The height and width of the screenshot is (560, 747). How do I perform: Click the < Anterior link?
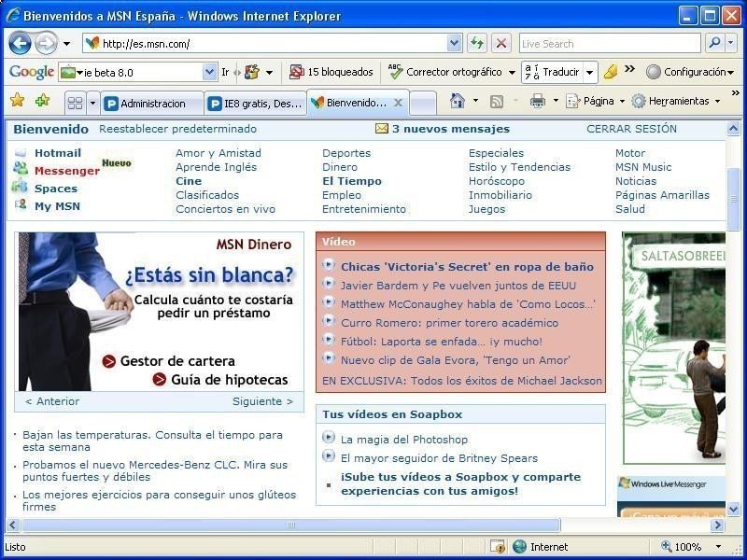52,401
